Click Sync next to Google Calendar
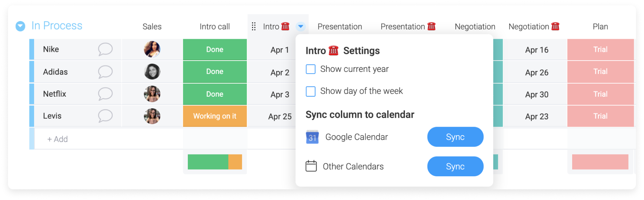Screen dimensions: 644x200 click(455, 137)
